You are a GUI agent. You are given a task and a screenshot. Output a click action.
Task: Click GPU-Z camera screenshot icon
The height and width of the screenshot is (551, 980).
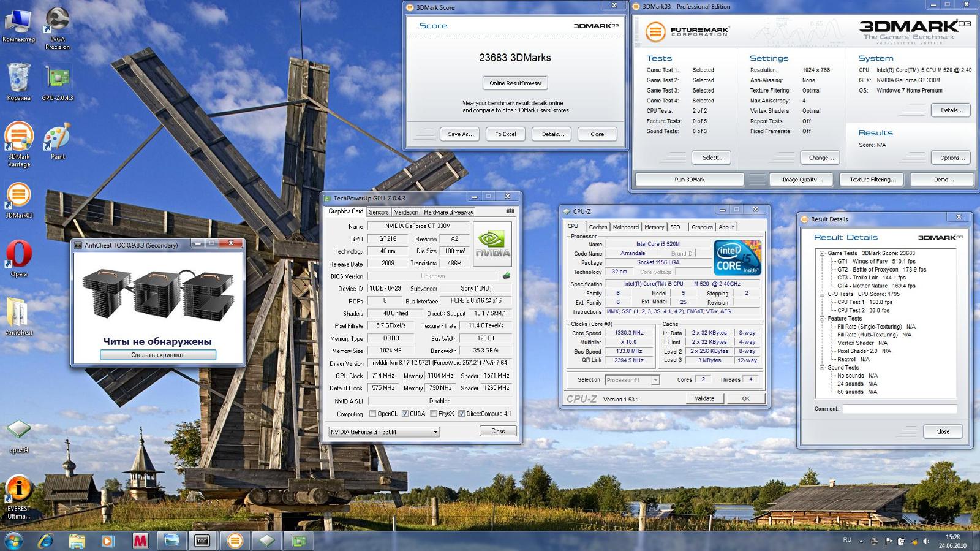(510, 211)
